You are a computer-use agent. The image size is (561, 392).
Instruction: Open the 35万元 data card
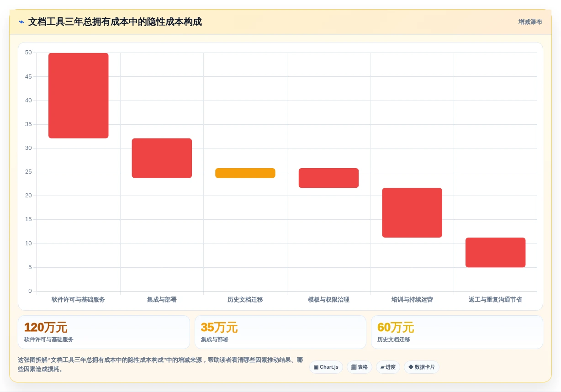(x=280, y=332)
